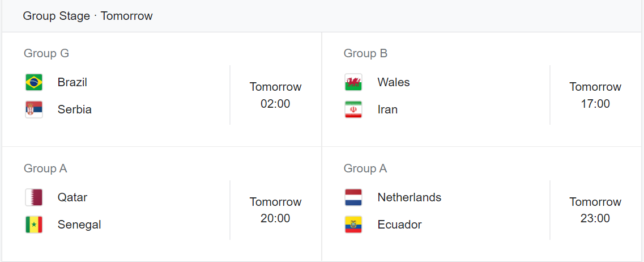This screenshot has height=262, width=644.
Task: Click the Netherlands flag icon
Action: point(353,197)
